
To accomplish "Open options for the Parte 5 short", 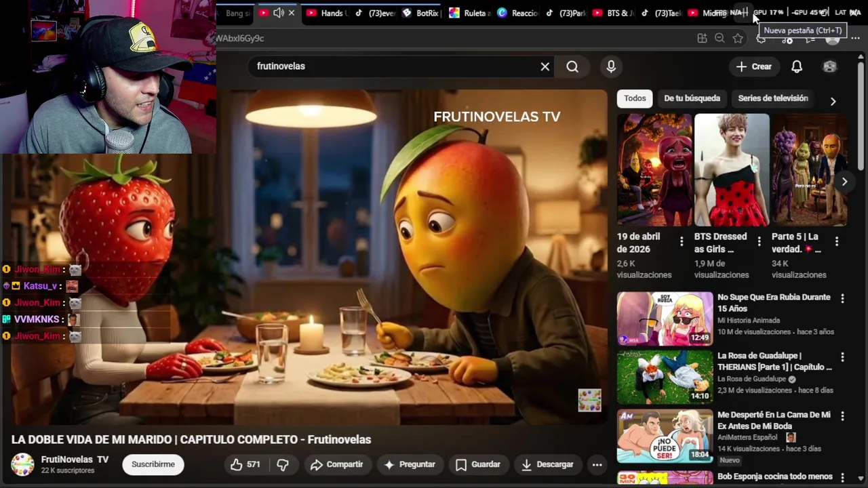I will tap(836, 242).
